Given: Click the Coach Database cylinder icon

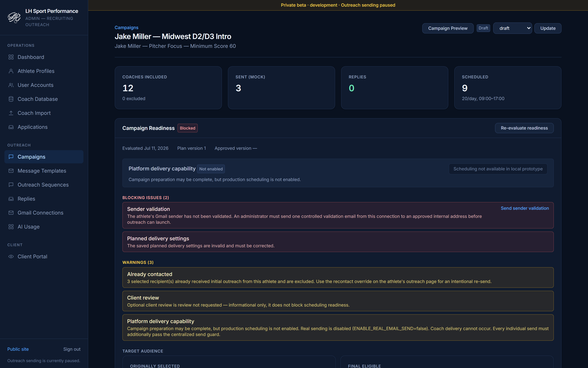Looking at the screenshot, I should coord(11,99).
